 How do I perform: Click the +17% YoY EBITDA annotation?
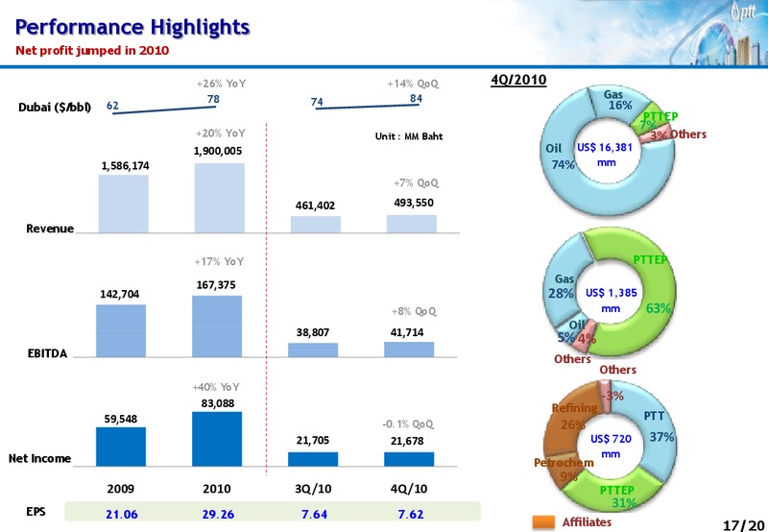tap(219, 261)
